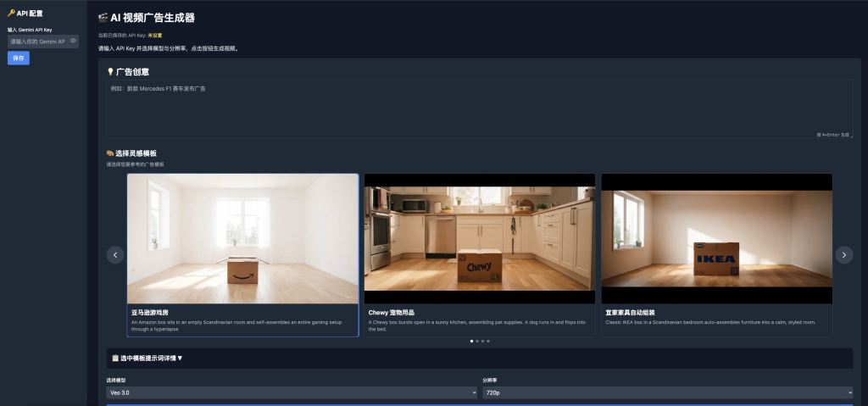This screenshot has height=406, width=868.
Task: Click the 宜家家具自动组装 card title
Action: click(x=630, y=313)
